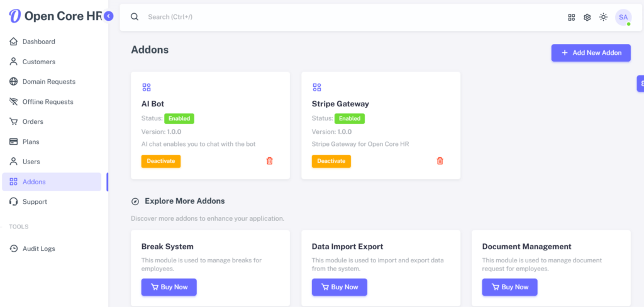Open the Support menu label
Viewport: 644px width, 307px height.
(35, 202)
